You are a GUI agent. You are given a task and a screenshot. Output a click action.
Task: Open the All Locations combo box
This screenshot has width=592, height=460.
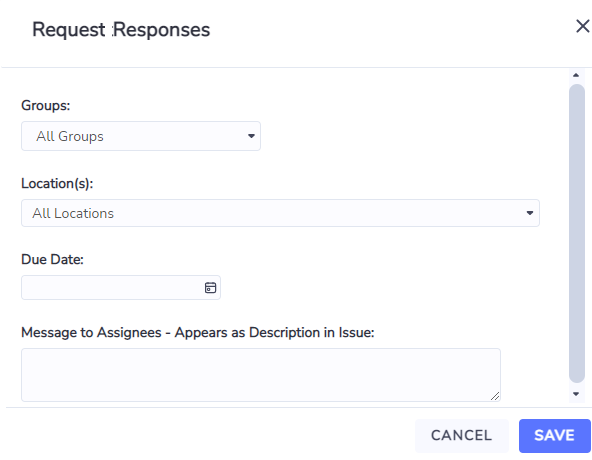click(280, 213)
